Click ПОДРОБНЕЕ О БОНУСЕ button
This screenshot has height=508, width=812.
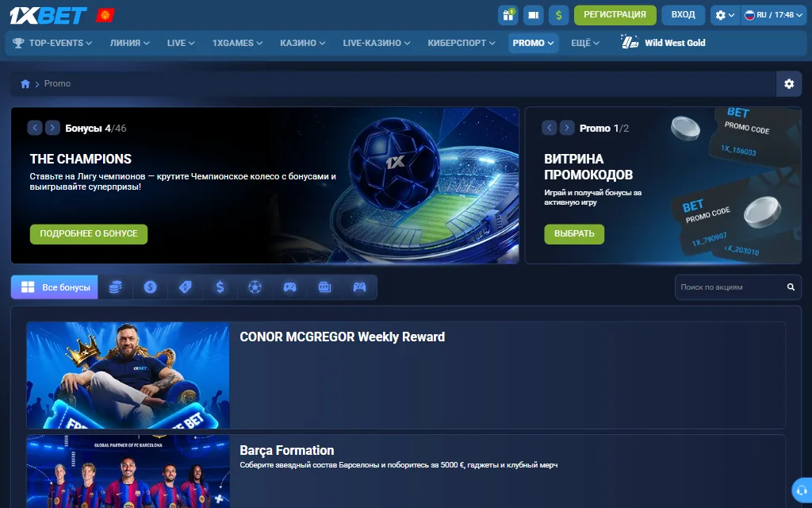tap(89, 234)
